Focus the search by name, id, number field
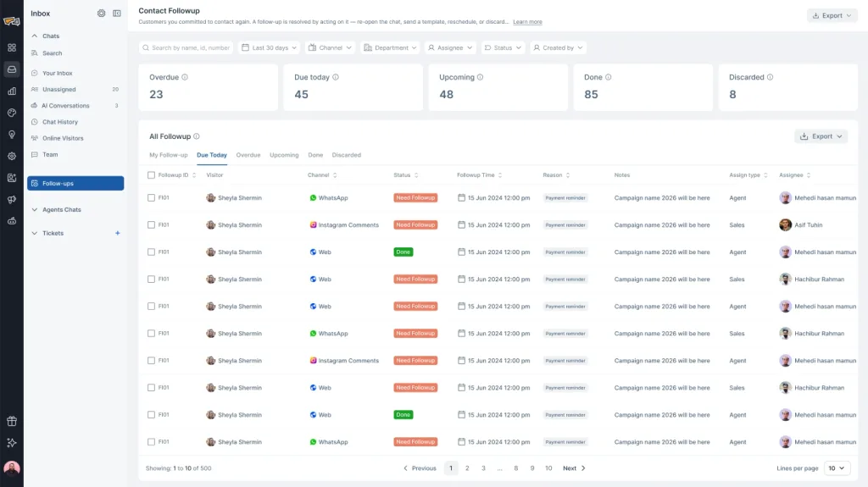 [x=186, y=47]
